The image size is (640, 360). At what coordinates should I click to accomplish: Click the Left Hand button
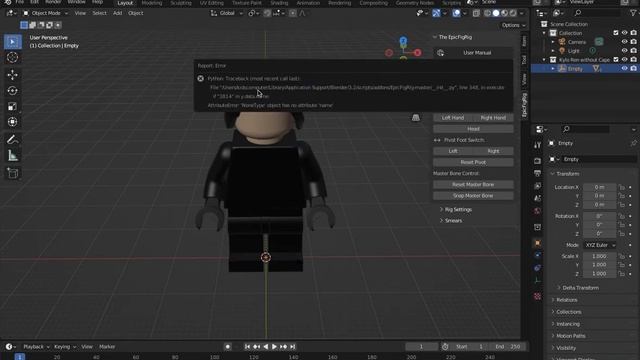453,118
